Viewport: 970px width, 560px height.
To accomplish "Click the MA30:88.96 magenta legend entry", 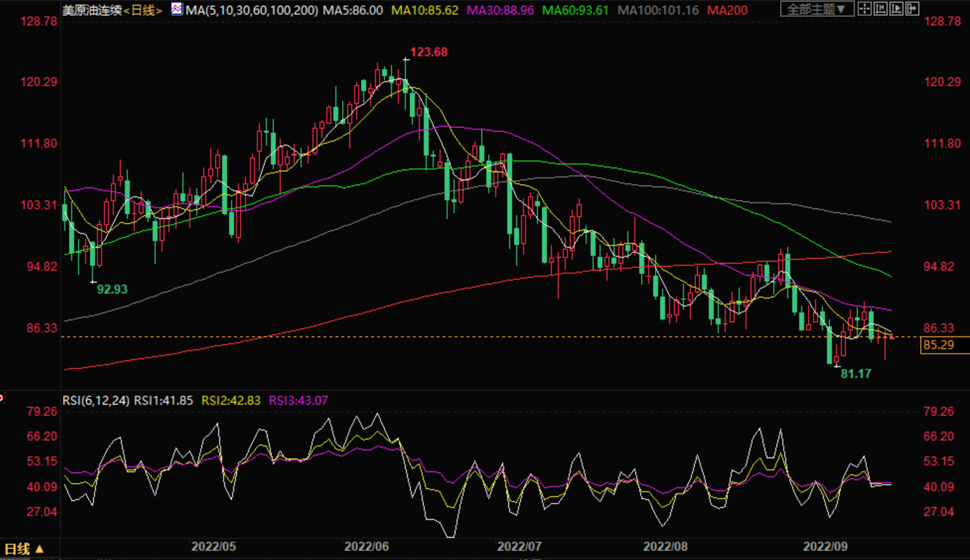I will point(500,11).
